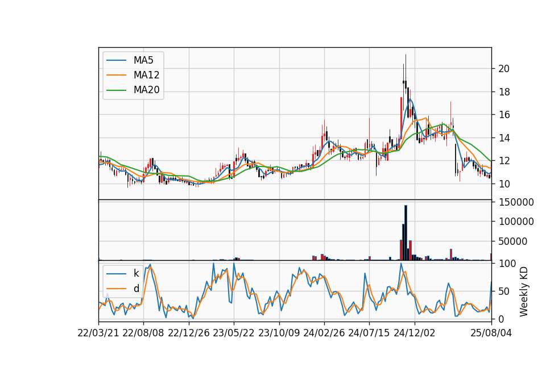Click the 22/12/26 date tick label
The width and height of the screenshot is (546, 392).
189,333
